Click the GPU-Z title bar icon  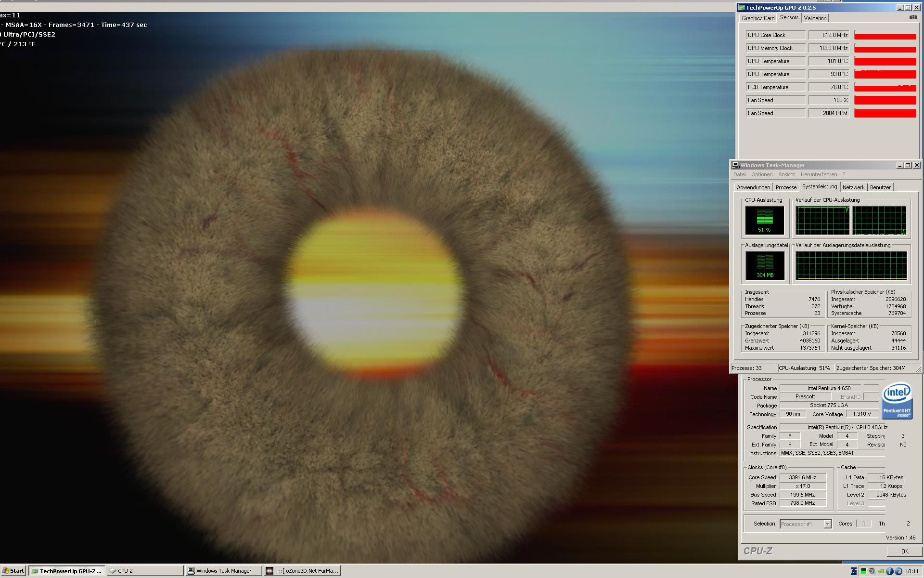click(742, 8)
